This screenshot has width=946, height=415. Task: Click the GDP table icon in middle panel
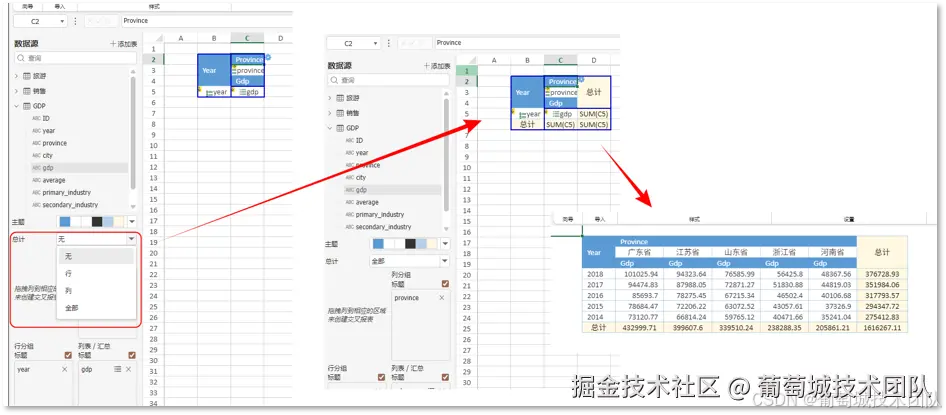pos(340,128)
